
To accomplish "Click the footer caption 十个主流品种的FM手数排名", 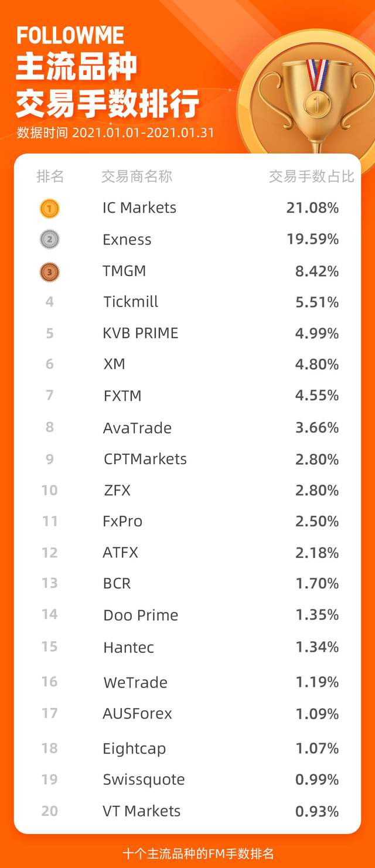I will click(x=198, y=853).
